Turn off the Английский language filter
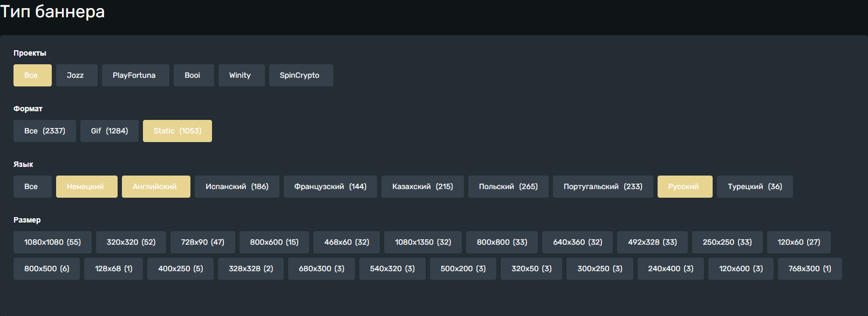 pos(156,186)
